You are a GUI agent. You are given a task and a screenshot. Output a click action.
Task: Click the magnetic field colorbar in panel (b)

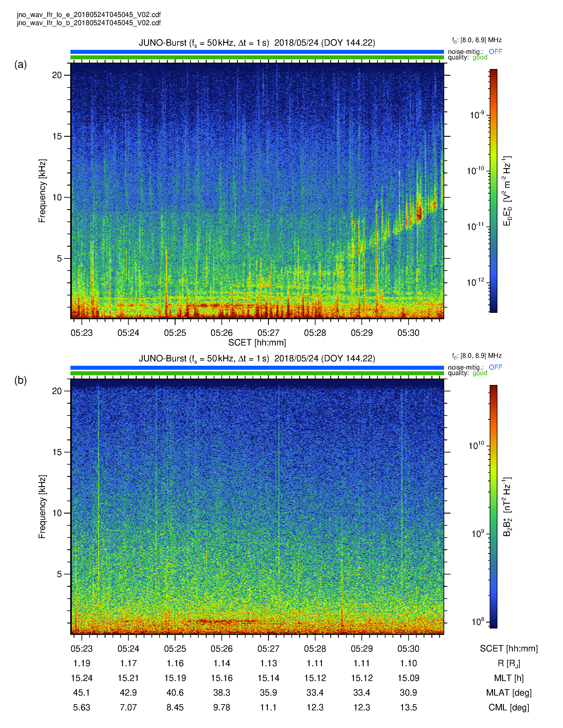(493, 507)
